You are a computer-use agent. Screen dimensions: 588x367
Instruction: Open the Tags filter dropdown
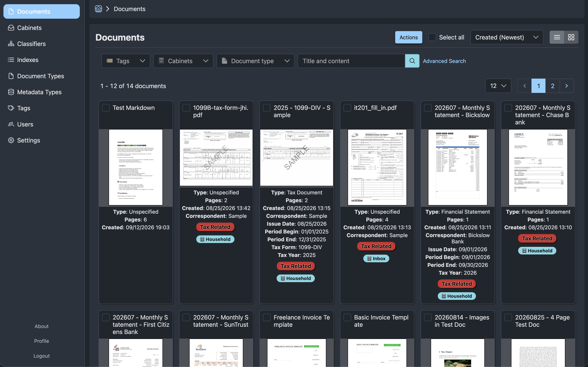coord(126,61)
